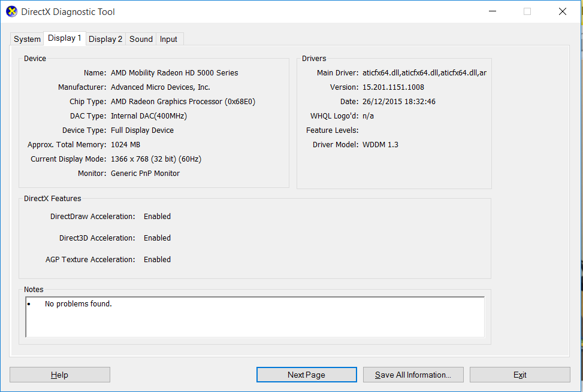Click the 'Drivers' group heading
Screen dimensions: 583x392
[x=314, y=58]
